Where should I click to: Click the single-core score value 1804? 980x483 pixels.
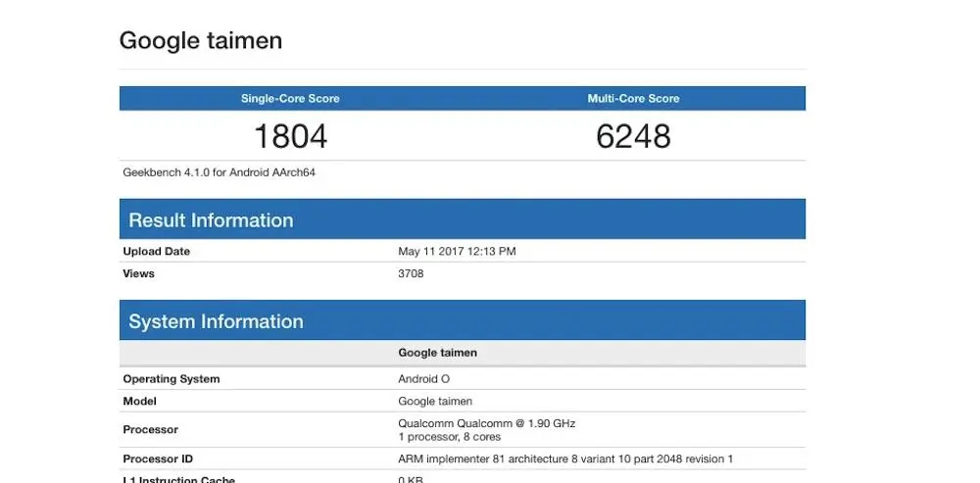[291, 136]
